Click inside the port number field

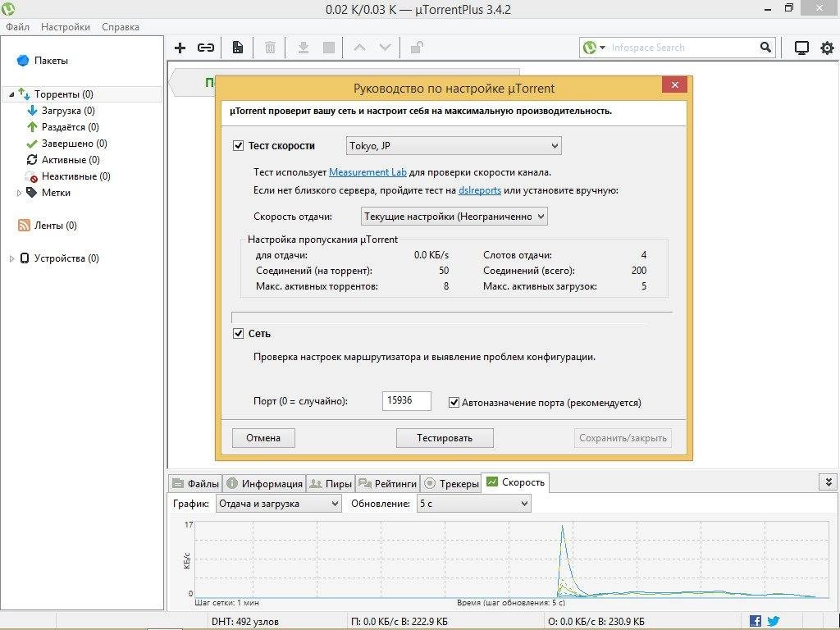tap(405, 400)
